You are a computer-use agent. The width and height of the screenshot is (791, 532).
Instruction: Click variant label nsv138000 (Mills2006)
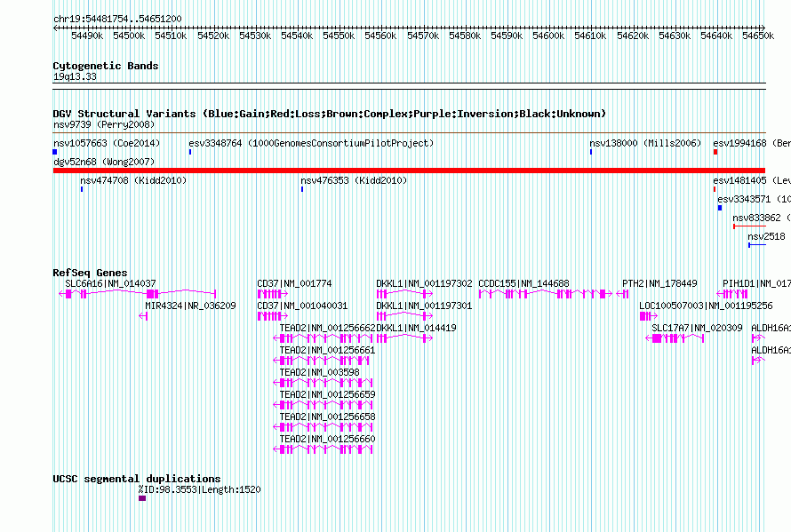[645, 143]
